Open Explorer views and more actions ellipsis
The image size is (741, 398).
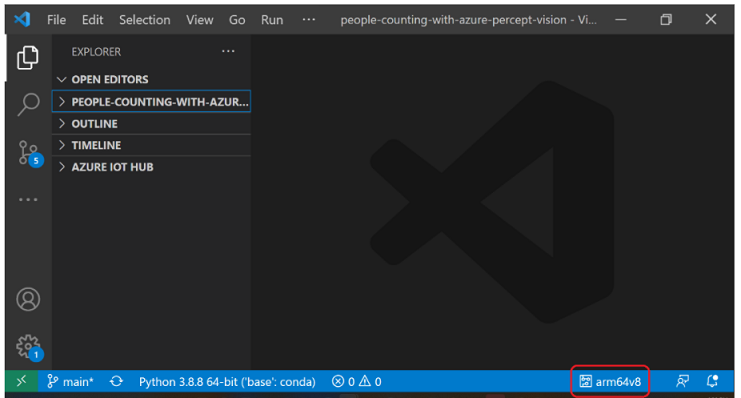coord(228,51)
